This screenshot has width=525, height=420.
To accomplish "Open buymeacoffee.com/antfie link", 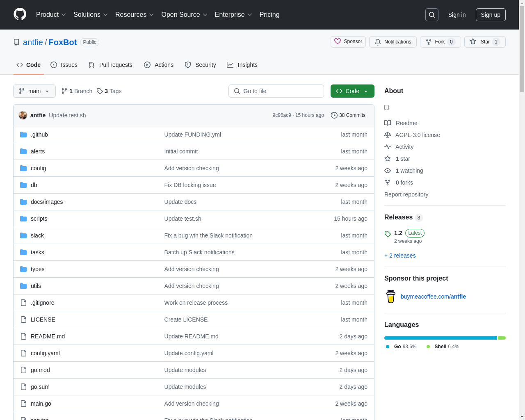I will click(433, 297).
